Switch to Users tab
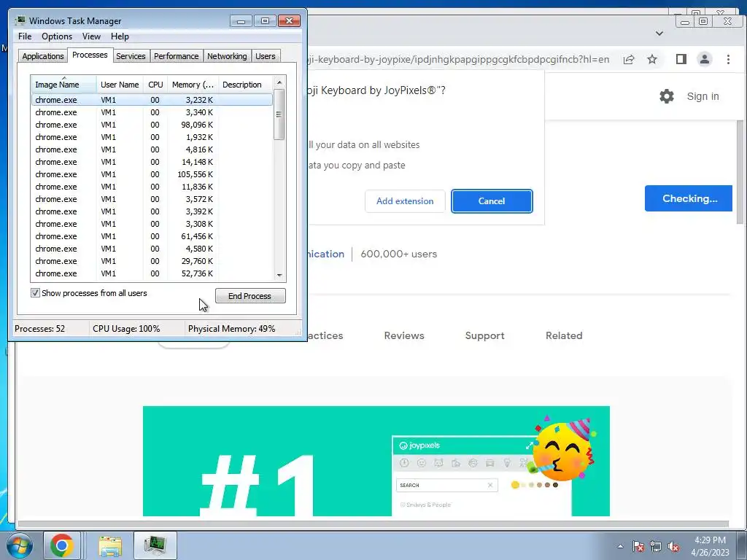This screenshot has width=747, height=560. click(266, 56)
